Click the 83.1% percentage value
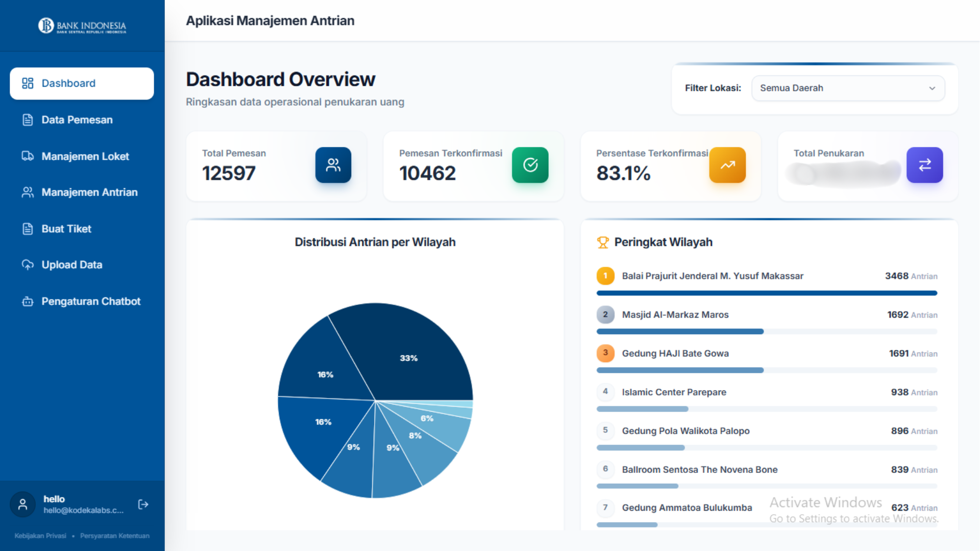The image size is (980, 551). pyautogui.click(x=624, y=173)
